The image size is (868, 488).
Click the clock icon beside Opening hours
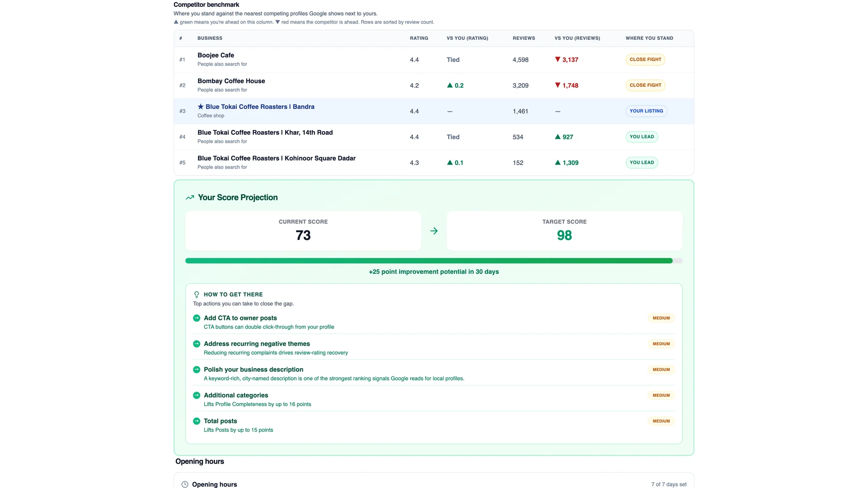[185, 484]
